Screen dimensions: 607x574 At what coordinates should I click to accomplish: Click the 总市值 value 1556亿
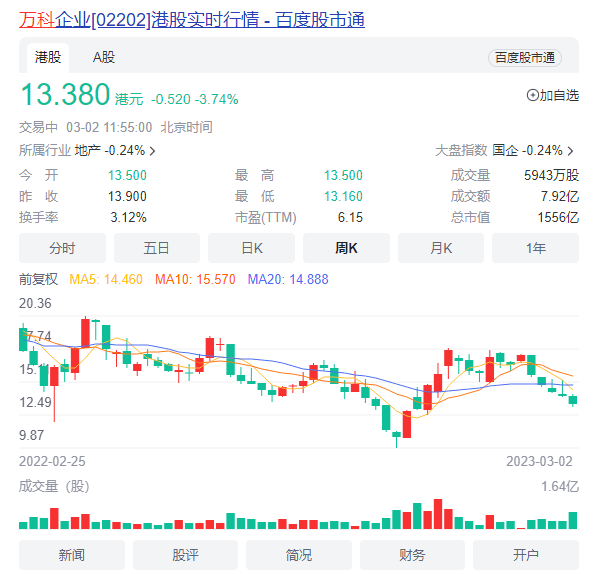(x=558, y=217)
